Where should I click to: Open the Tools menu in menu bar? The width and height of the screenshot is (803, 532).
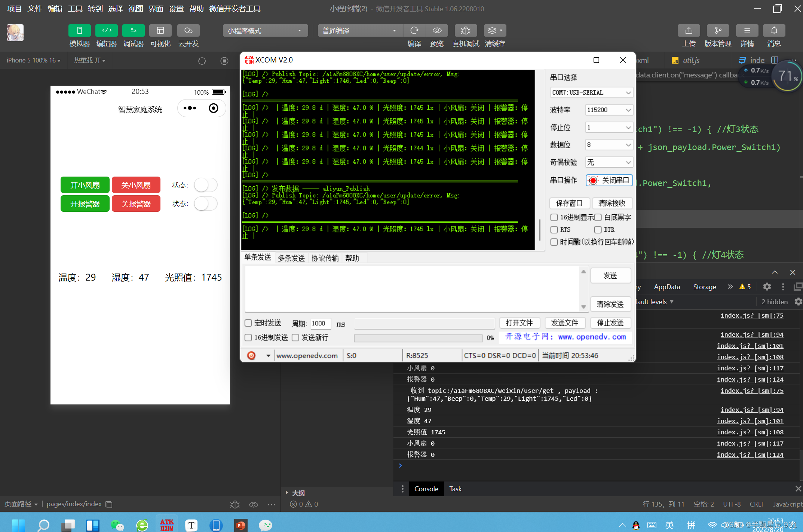pyautogui.click(x=75, y=9)
